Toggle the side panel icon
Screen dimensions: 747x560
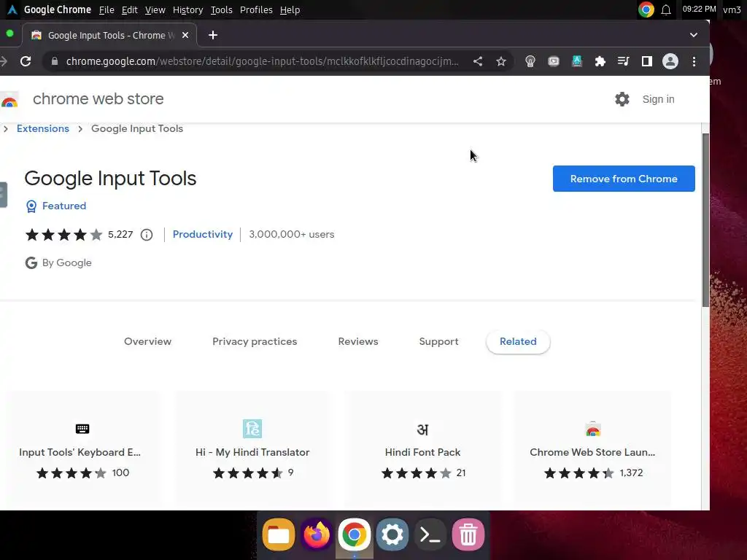point(646,61)
